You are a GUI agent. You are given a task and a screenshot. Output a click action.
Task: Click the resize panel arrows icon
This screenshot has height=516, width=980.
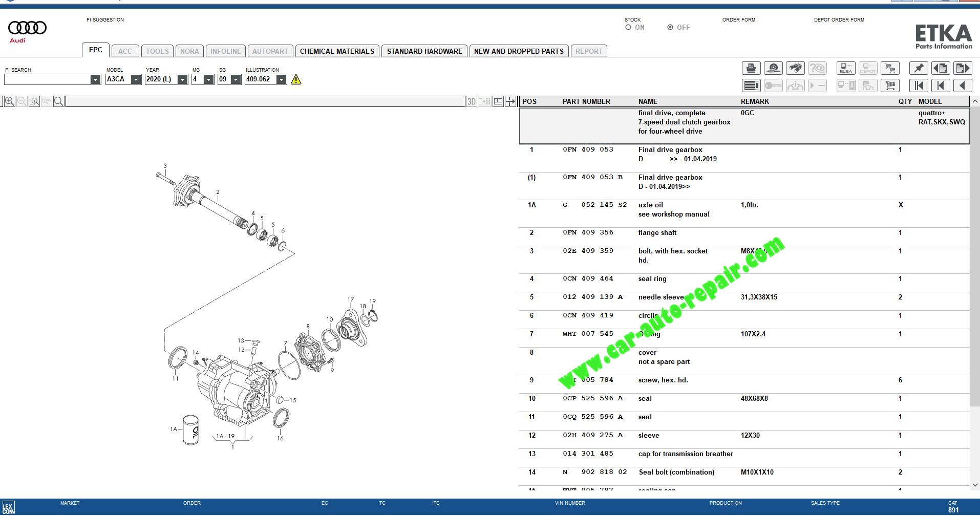pyautogui.click(x=510, y=101)
